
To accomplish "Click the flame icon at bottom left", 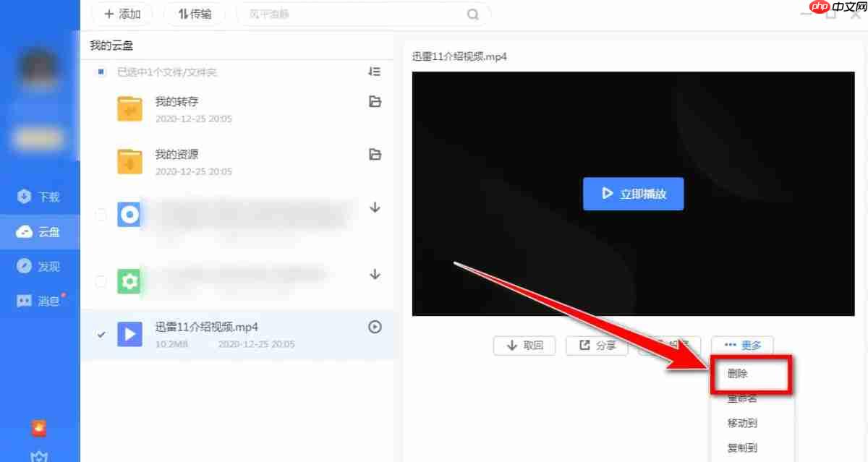I will click(38, 428).
